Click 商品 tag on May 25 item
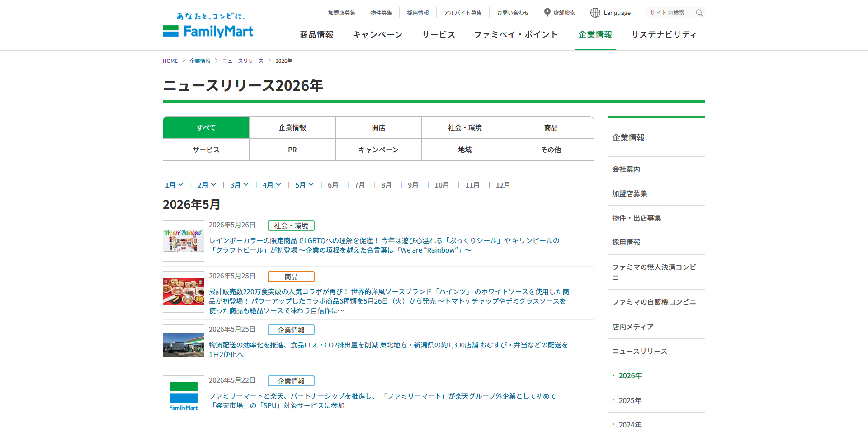Image resolution: width=868 pixels, height=427 pixels. point(291,277)
